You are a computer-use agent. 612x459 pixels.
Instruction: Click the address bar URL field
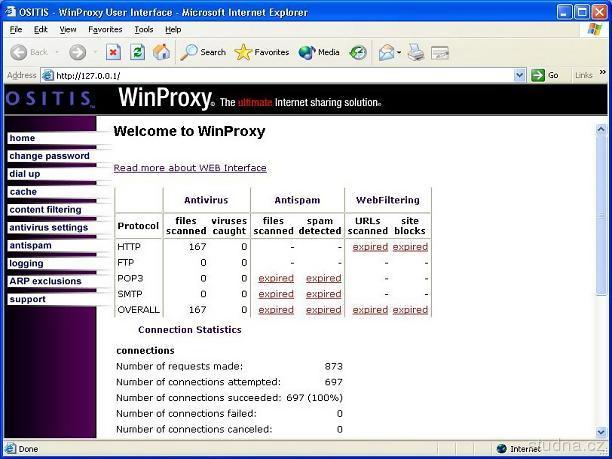point(280,75)
